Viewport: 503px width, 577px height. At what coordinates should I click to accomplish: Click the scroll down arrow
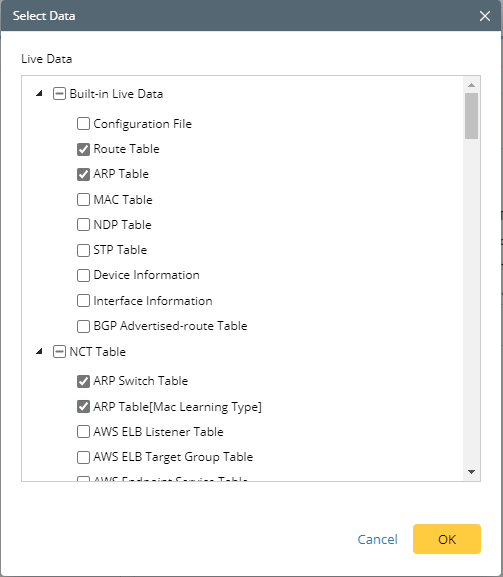[471, 472]
